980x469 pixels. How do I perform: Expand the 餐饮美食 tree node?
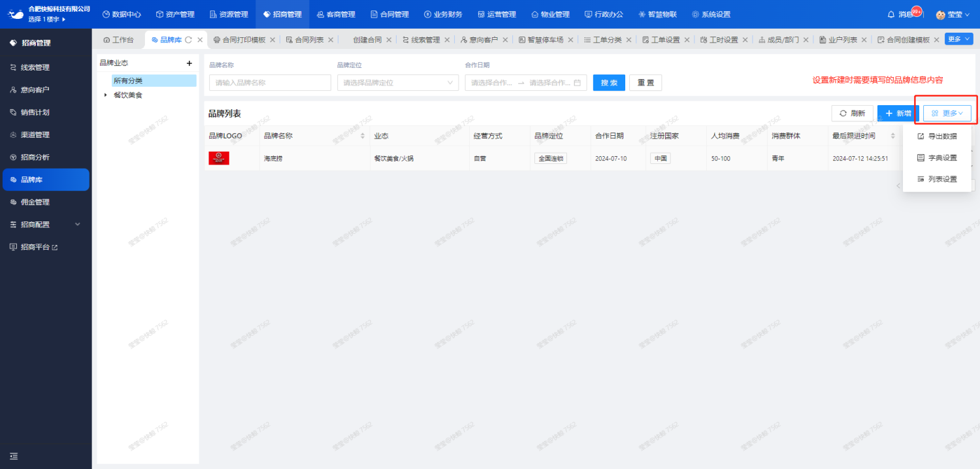(x=106, y=95)
